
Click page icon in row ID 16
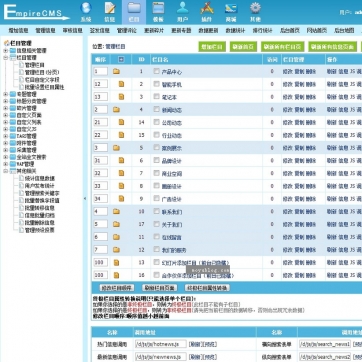116,275
